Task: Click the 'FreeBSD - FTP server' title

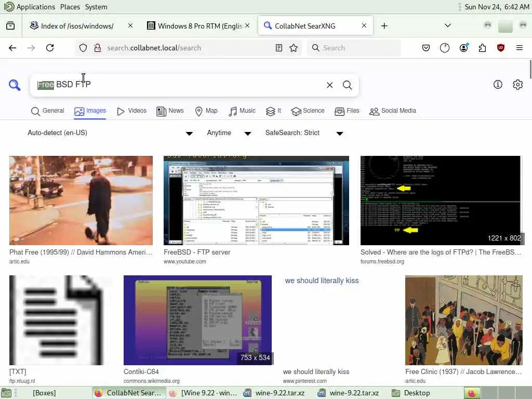Action: click(197, 252)
